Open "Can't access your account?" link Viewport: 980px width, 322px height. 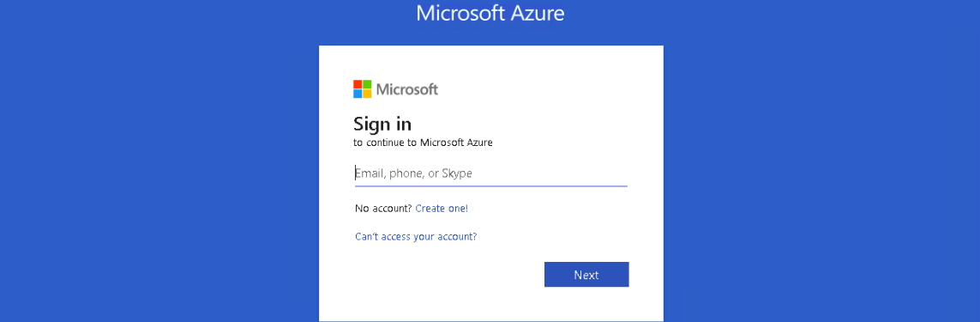tap(416, 237)
